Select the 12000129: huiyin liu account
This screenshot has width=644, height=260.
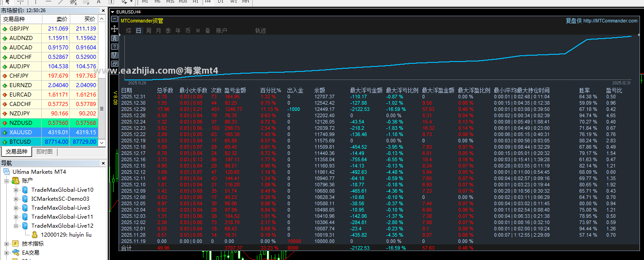click(66, 234)
